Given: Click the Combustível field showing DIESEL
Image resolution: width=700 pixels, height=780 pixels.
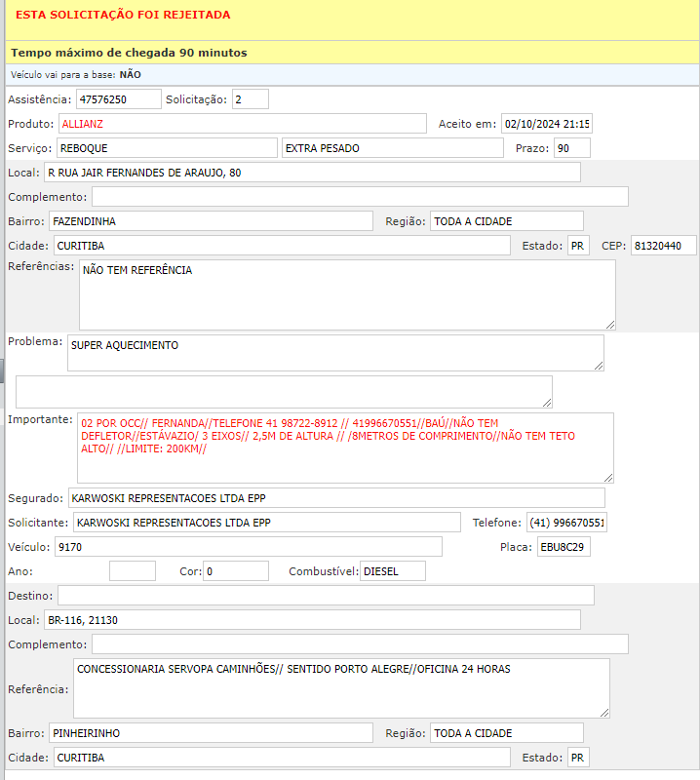Looking at the screenshot, I should [392, 571].
